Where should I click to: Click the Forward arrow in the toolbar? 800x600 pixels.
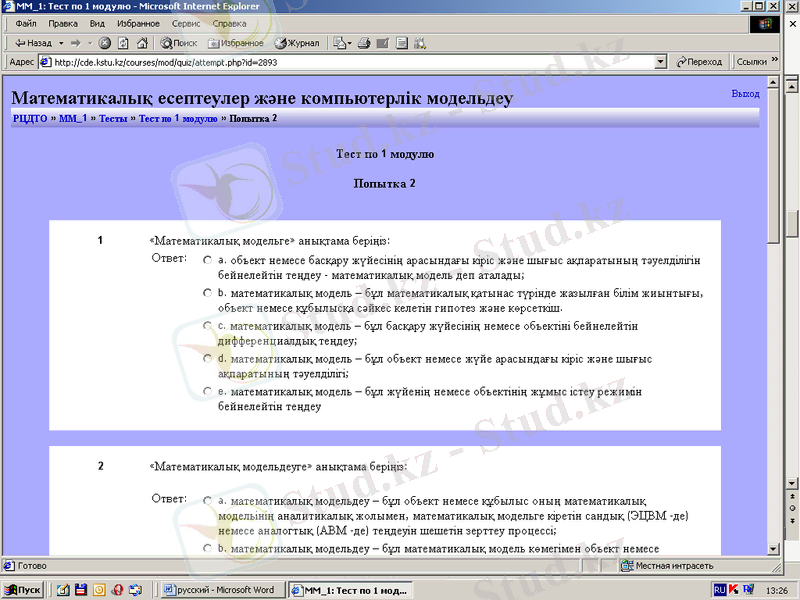click(x=76, y=43)
